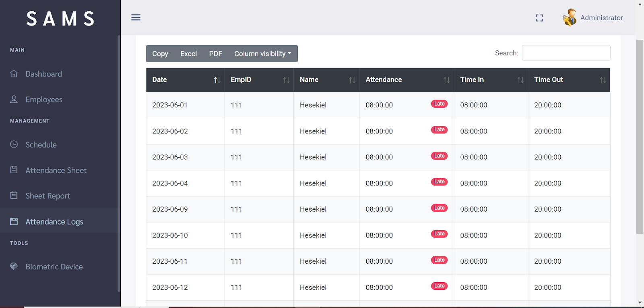Viewport: 644px width, 308px height.
Task: Click the Late badge for 2023-06-12
Action: pos(439,286)
